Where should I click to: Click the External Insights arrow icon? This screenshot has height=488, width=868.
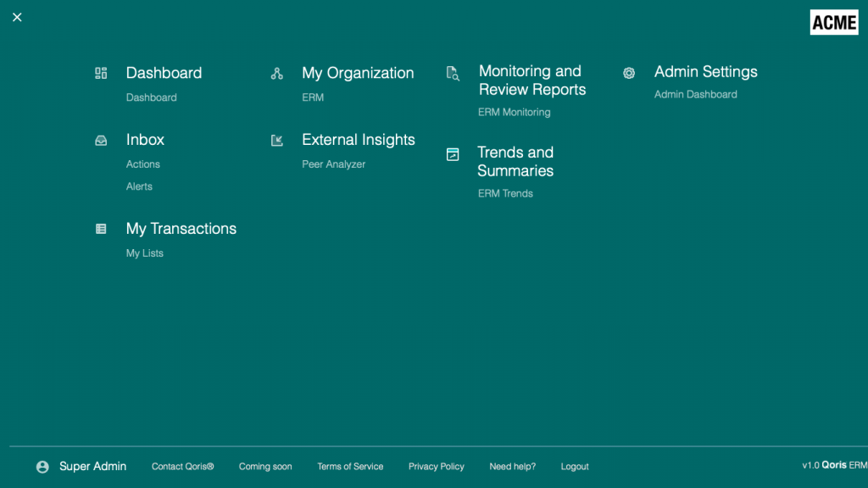[277, 141]
